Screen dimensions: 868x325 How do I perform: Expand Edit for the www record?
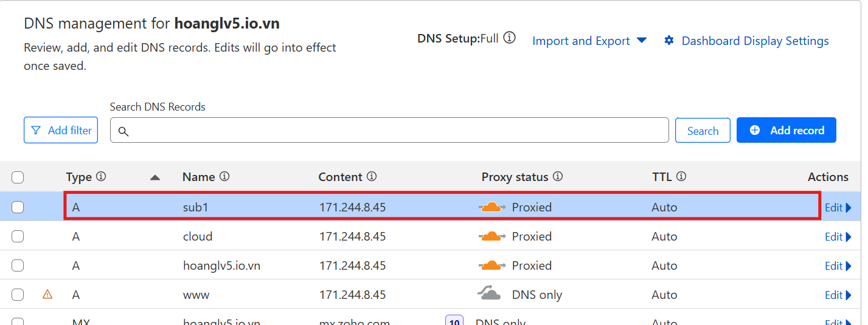click(838, 295)
